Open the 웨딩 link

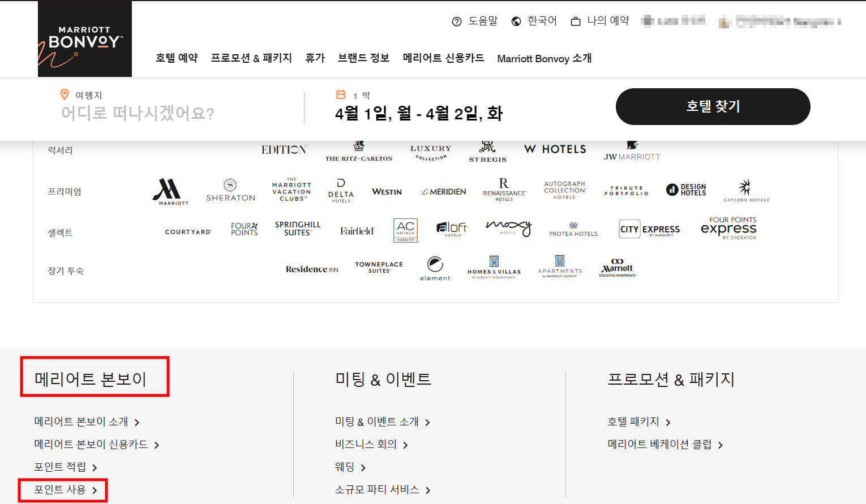(x=350, y=467)
